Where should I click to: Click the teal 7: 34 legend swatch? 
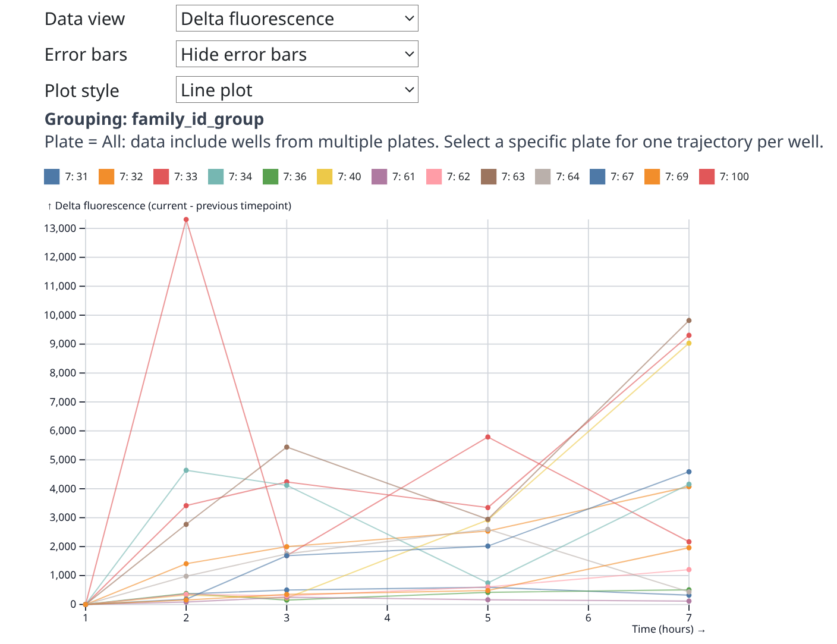tap(216, 177)
